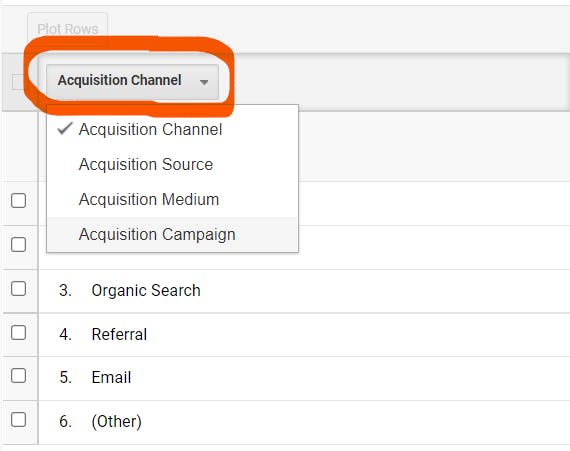Tick the checkbox for the second table row
570x451 pixels.
click(x=19, y=244)
